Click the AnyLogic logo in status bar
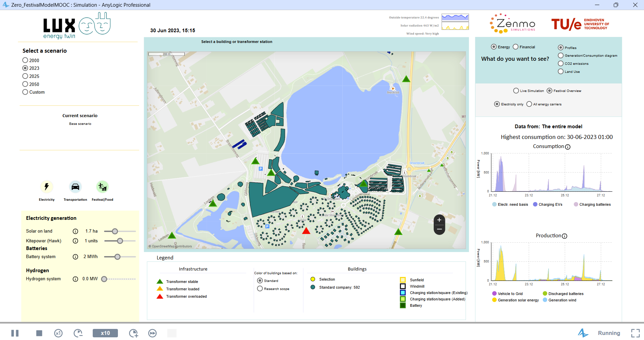The width and height of the screenshot is (644, 340). (583, 333)
